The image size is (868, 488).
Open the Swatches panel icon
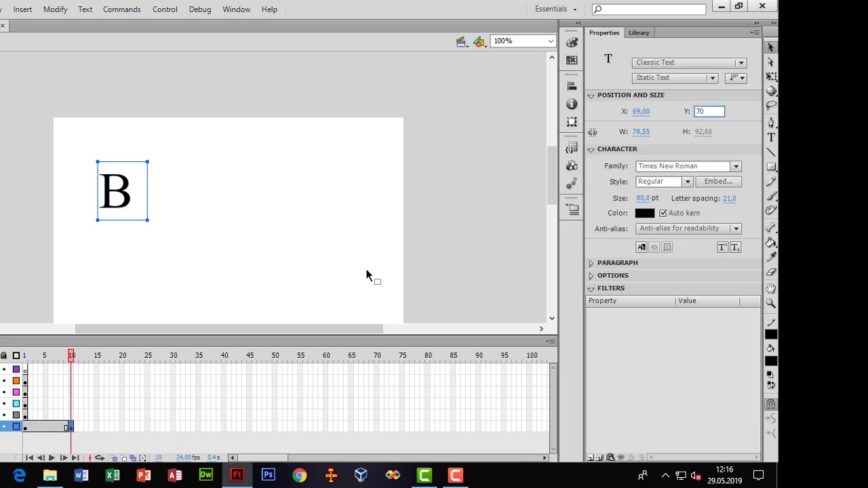pos(572,60)
